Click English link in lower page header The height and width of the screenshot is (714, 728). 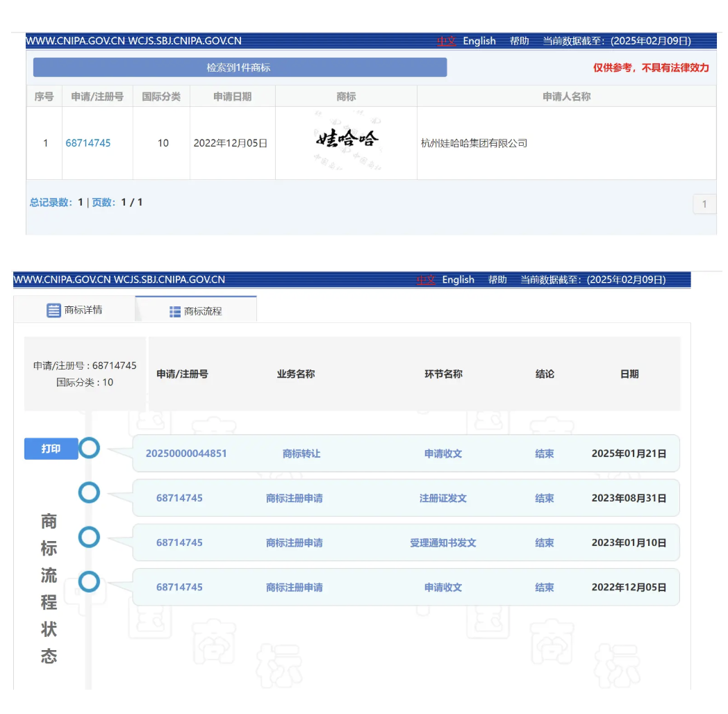coord(458,280)
